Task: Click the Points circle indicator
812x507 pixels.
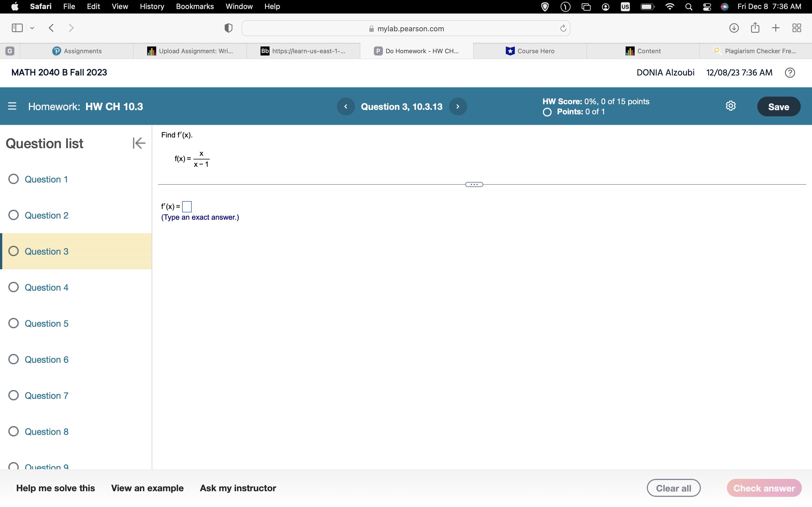Action: 547,112
